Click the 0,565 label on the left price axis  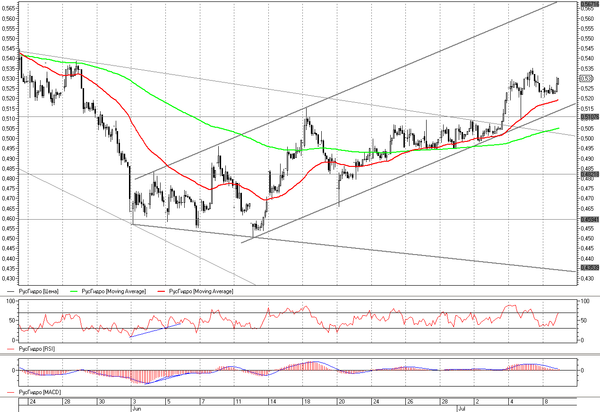coord(8,8)
